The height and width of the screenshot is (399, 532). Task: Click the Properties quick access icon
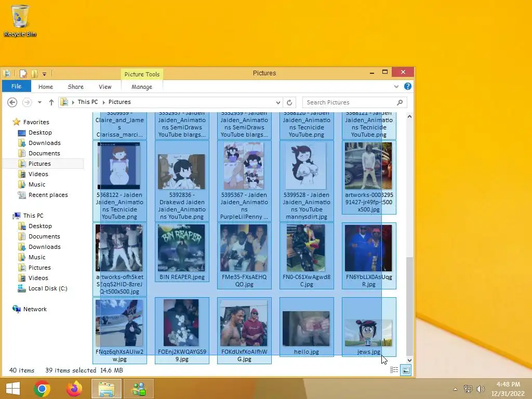pyautogui.click(x=23, y=73)
